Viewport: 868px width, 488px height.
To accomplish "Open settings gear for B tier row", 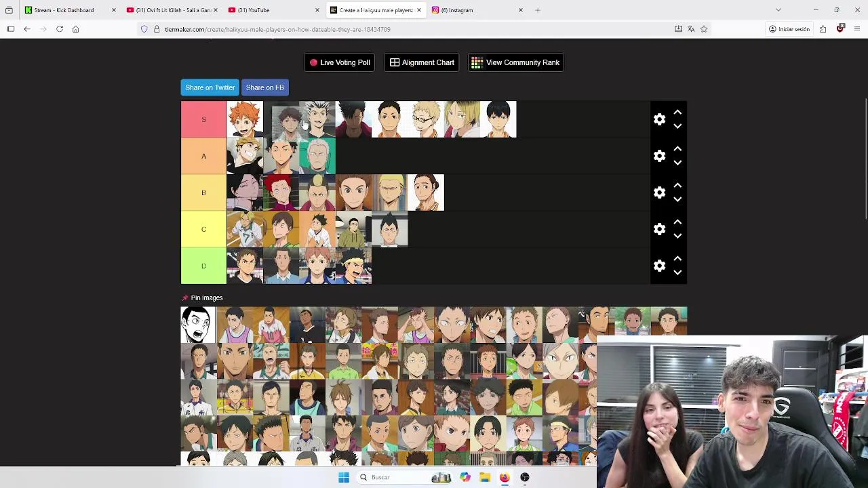I will click(x=659, y=192).
